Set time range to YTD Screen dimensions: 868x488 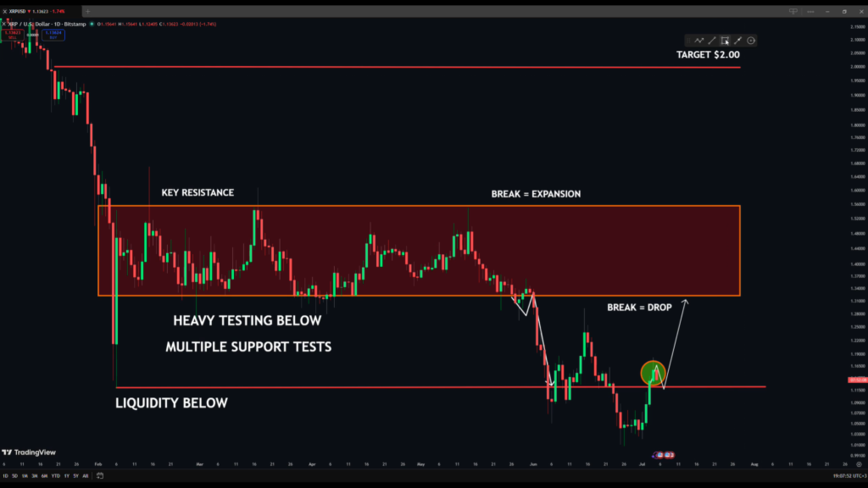pyautogui.click(x=55, y=476)
